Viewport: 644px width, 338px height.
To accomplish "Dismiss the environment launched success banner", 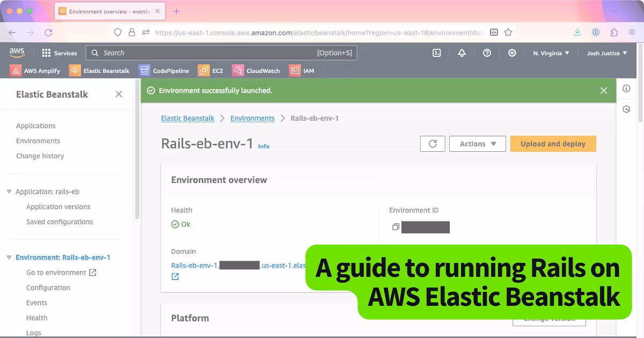I will pos(604,91).
